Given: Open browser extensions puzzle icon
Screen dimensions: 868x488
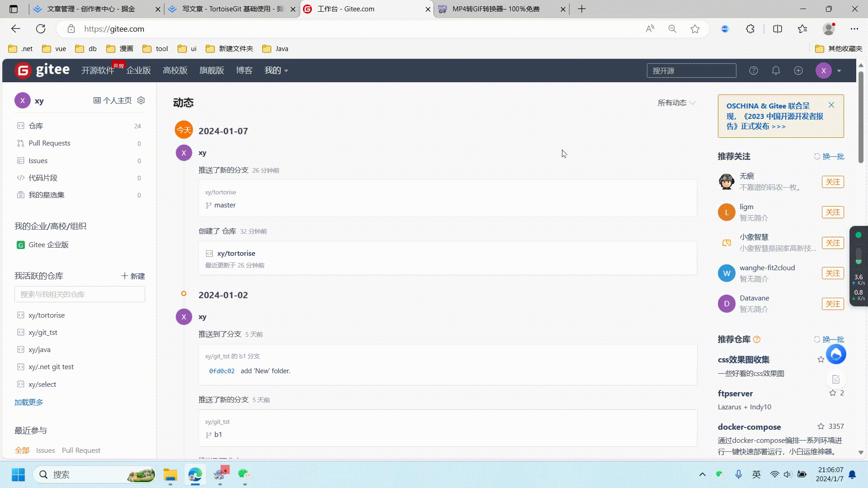Looking at the screenshot, I should point(750,29).
